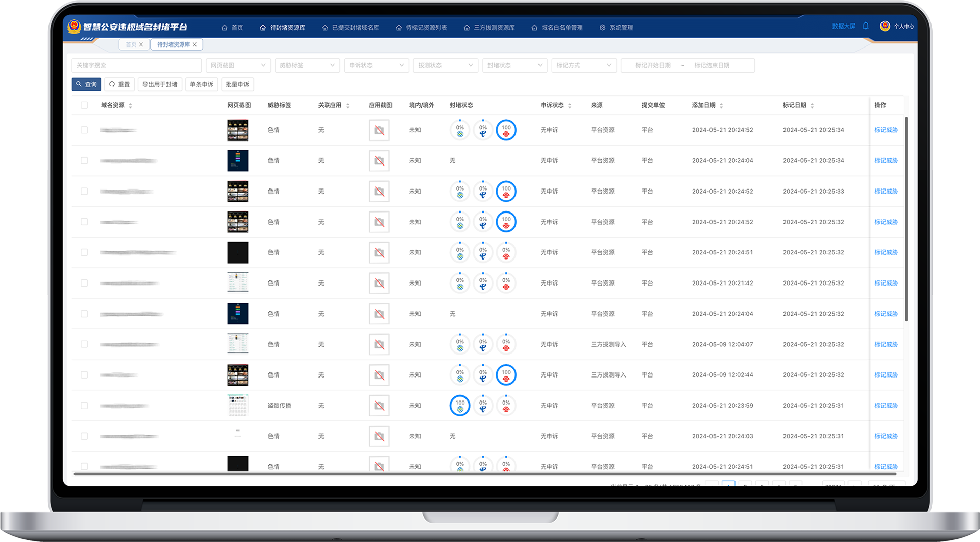Image resolution: width=980 pixels, height=542 pixels.
Task: Go to 域名白名单管理 in navigation
Action: [557, 28]
